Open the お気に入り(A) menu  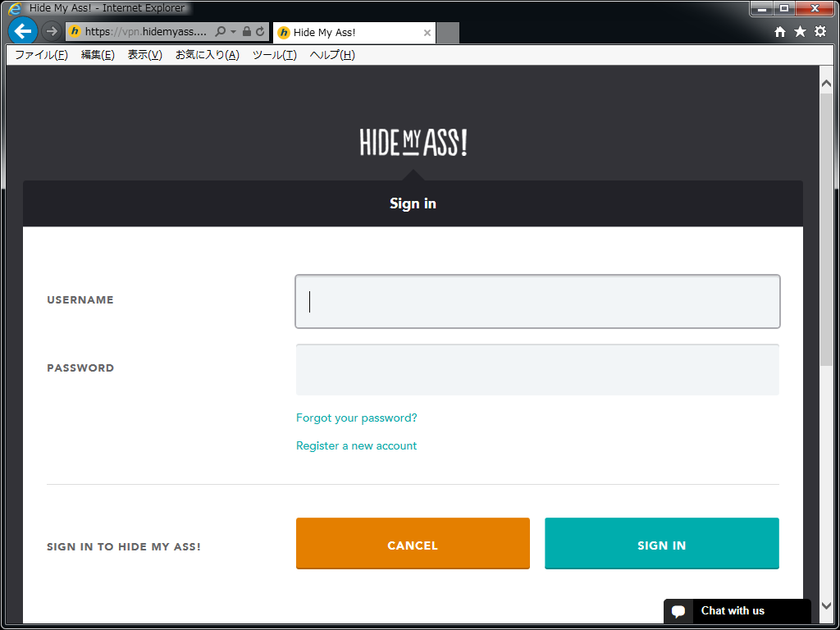[x=208, y=55]
